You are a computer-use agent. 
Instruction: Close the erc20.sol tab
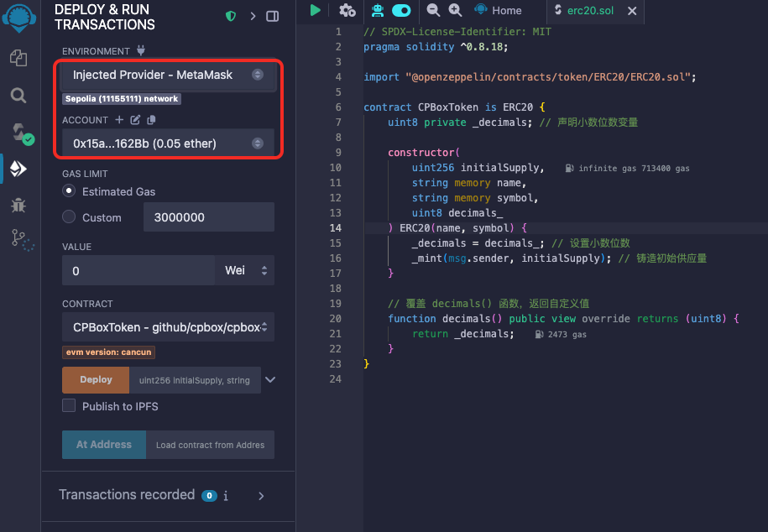pyautogui.click(x=632, y=11)
